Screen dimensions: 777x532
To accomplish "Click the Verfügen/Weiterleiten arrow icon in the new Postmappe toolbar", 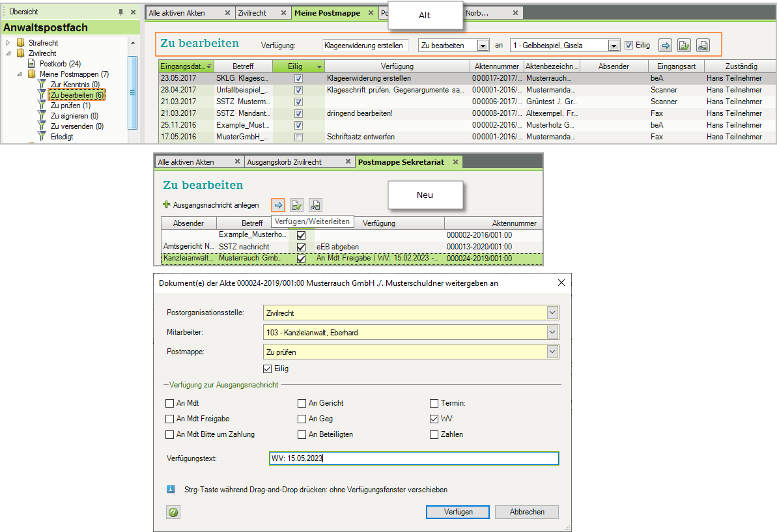I will tap(278, 205).
